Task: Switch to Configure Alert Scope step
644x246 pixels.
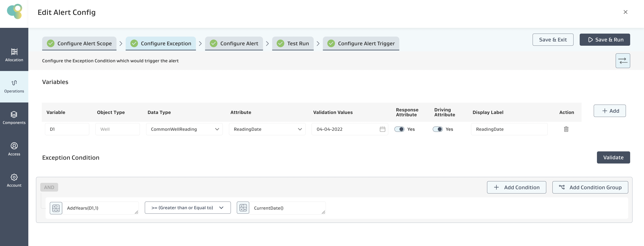Action: point(79,43)
